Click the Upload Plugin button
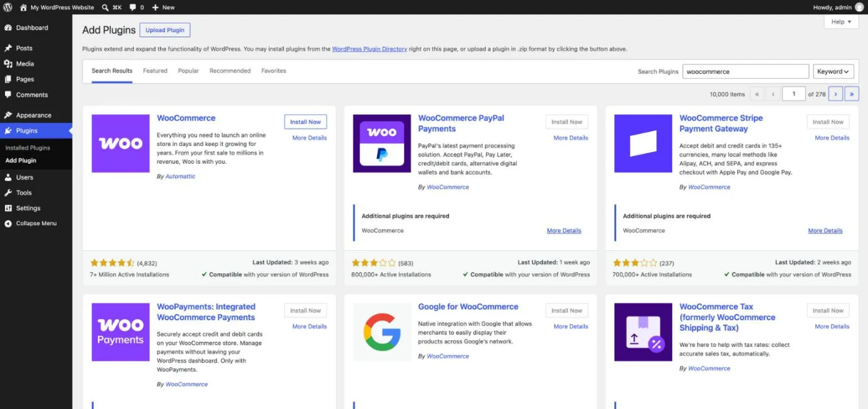The width and height of the screenshot is (868, 409). tap(165, 30)
